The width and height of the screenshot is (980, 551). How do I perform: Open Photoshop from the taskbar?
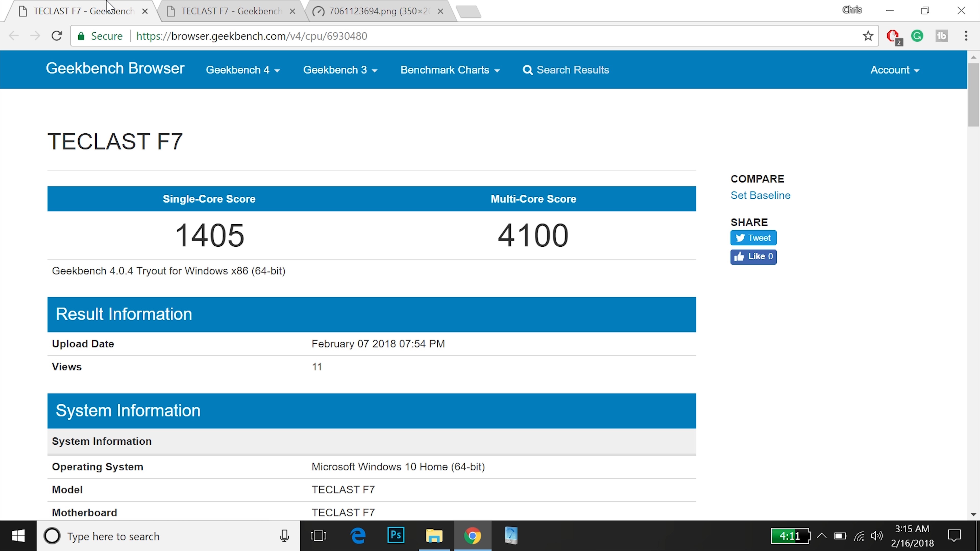[396, 535]
